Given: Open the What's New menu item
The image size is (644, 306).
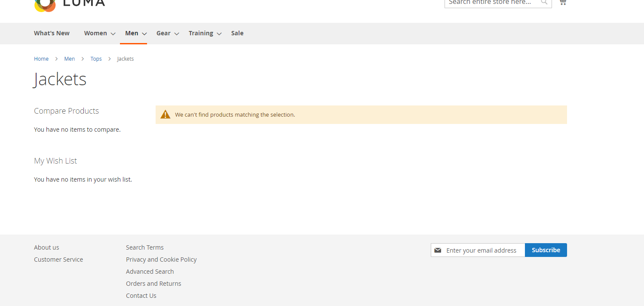Looking at the screenshot, I should click(51, 33).
